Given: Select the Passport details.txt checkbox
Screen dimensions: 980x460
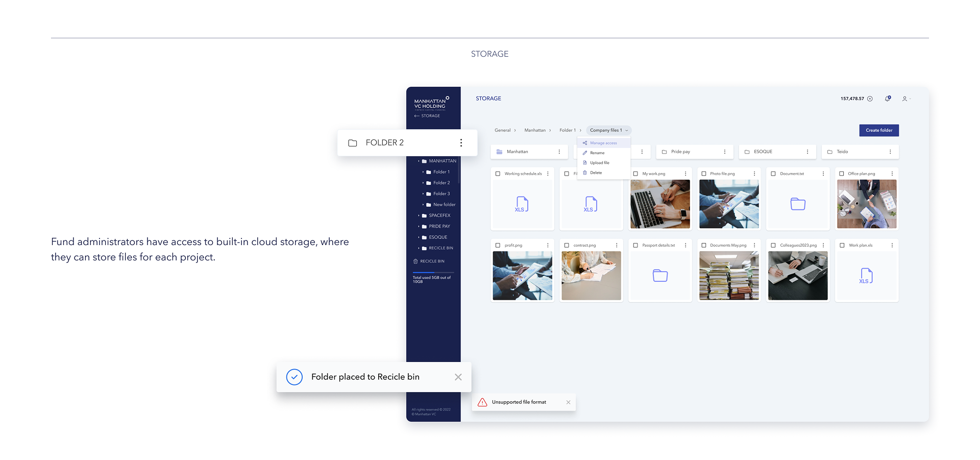Looking at the screenshot, I should point(635,246).
